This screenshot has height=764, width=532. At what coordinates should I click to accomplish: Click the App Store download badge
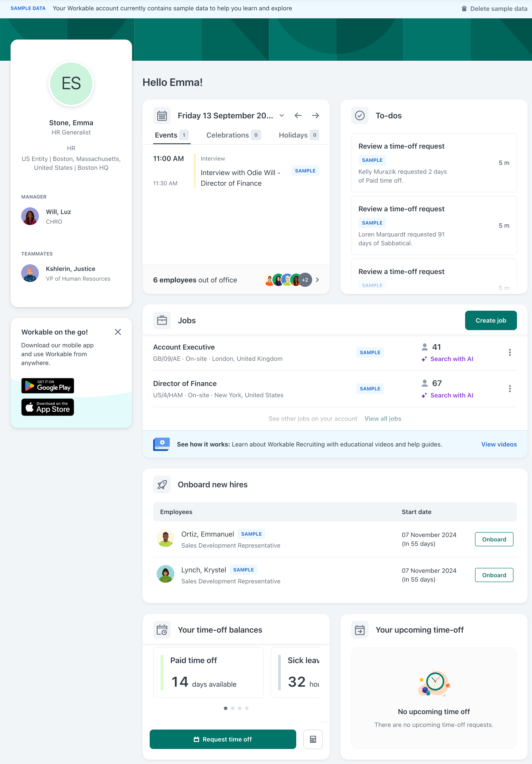tap(48, 407)
